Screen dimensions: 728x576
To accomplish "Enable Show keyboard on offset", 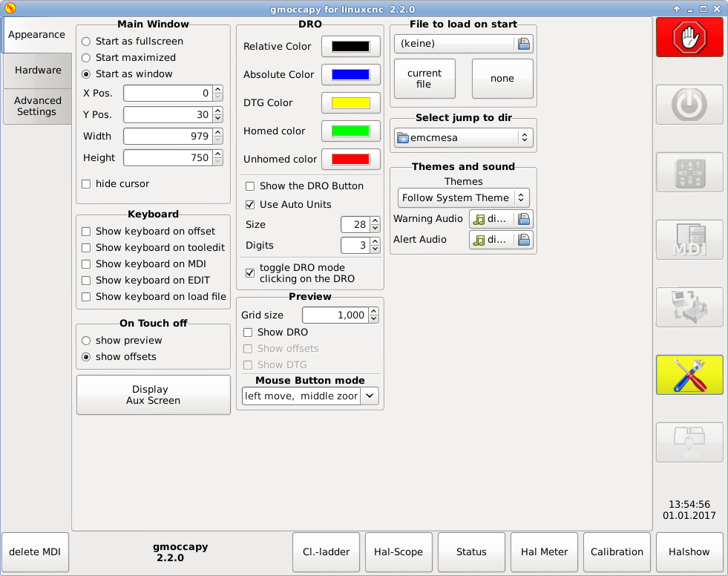I will pyautogui.click(x=86, y=232).
